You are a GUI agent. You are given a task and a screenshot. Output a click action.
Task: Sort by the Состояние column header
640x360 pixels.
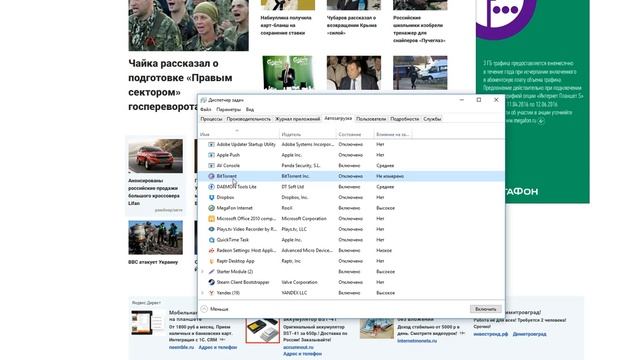355,134
